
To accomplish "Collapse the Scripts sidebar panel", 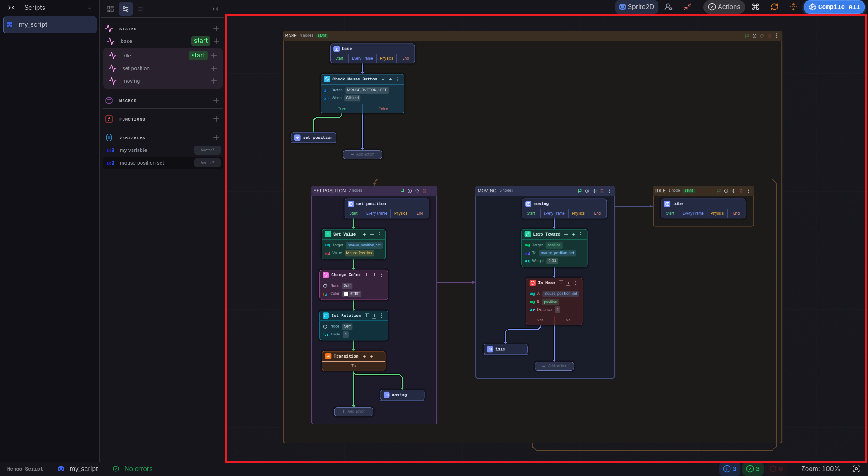I will (11, 8).
